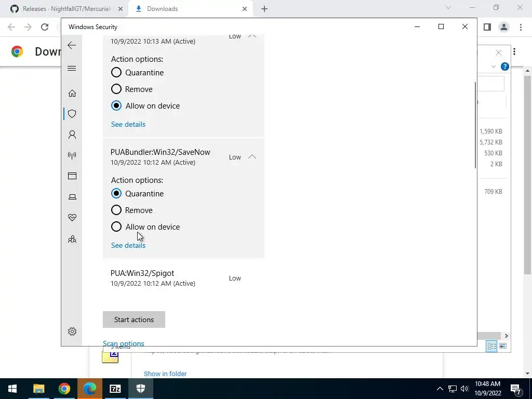Image resolution: width=532 pixels, height=399 pixels.
Task: Open Downloads page more actions menu
Action: [x=514, y=51]
